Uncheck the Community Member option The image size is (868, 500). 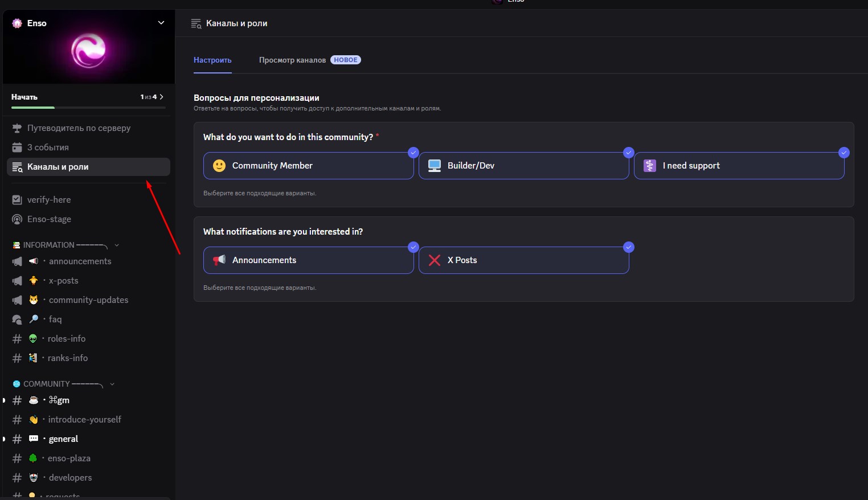[x=308, y=166]
